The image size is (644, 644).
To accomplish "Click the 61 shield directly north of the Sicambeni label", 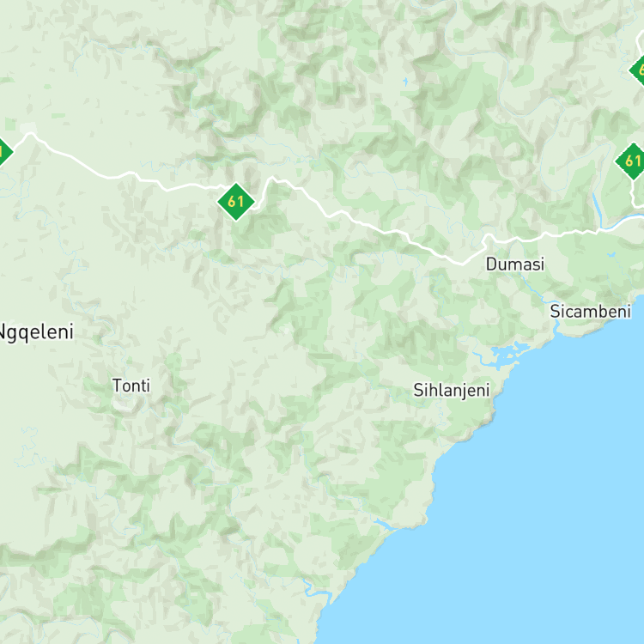I will tap(632, 161).
